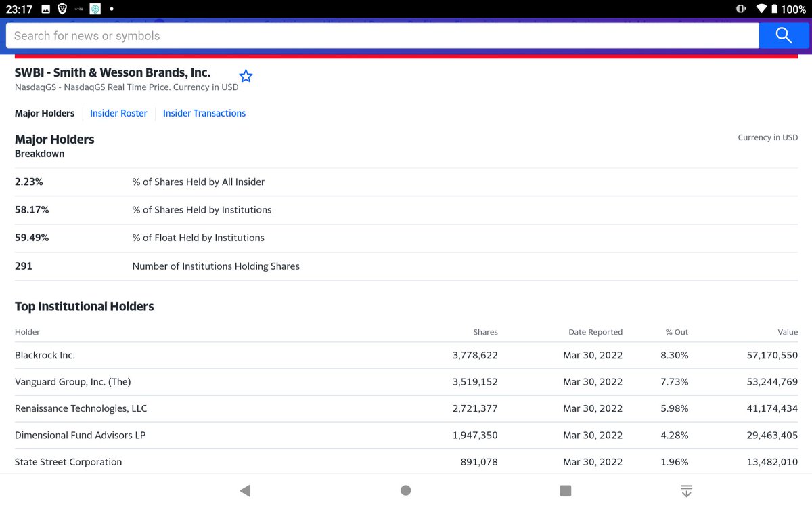This screenshot has height=508, width=812.
Task: Tap the Holder column header
Action: [27, 332]
